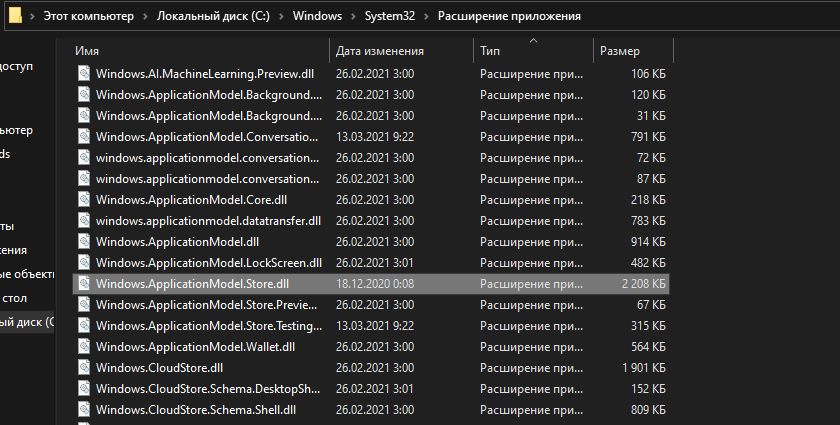Select Windows.AI.MachineLearning.Preview.dll file name
Viewport: 840px width, 425px height.
coord(205,73)
